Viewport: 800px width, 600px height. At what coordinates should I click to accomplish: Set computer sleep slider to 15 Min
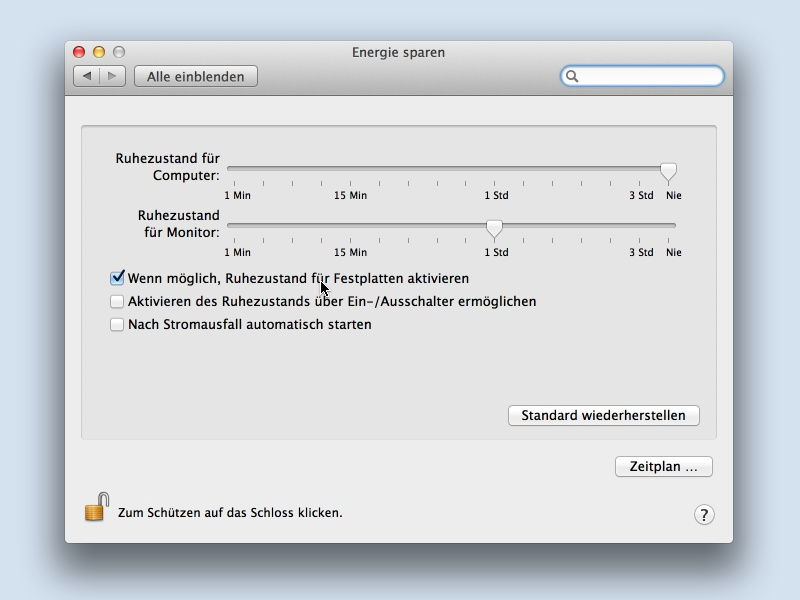[351, 168]
